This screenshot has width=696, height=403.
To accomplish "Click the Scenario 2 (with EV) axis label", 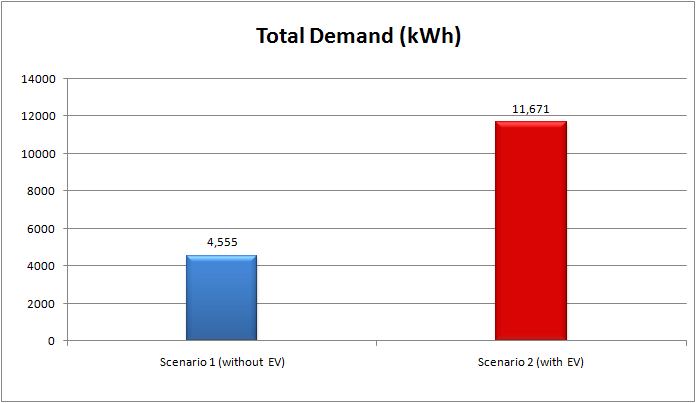I will 531,361.
